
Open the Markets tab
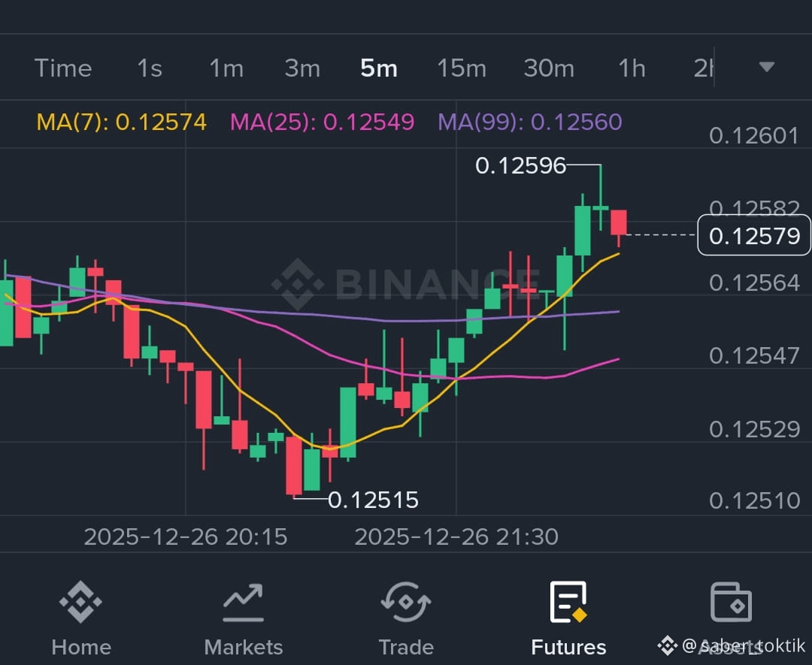[244, 619]
